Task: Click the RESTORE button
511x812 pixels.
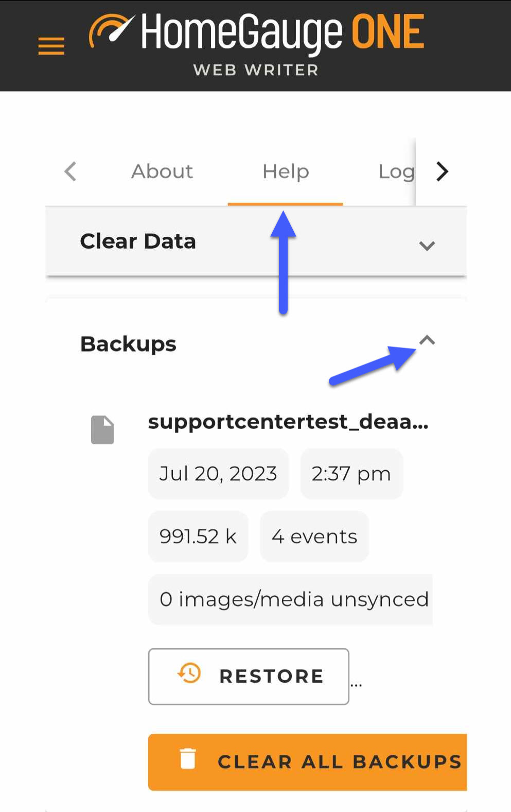Action: [x=249, y=676]
